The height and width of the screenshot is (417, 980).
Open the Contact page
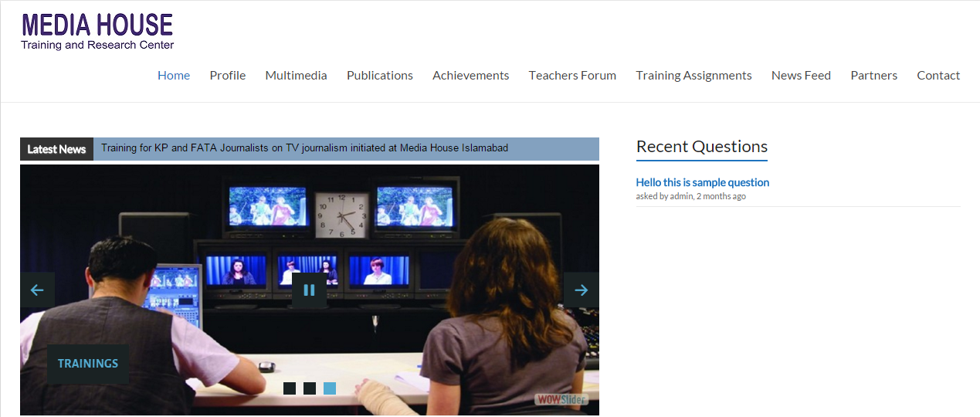[x=938, y=76]
